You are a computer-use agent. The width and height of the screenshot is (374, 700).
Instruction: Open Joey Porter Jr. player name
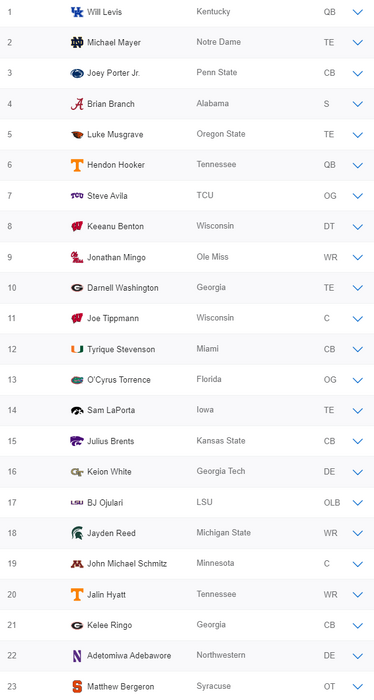click(x=113, y=73)
